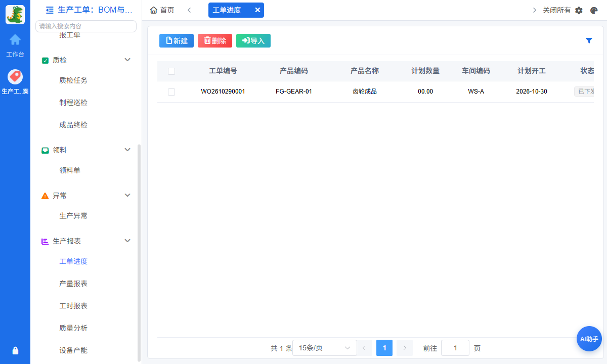The height and width of the screenshot is (364, 607).
Task: Open the theme palette icon
Action: [x=594, y=10]
